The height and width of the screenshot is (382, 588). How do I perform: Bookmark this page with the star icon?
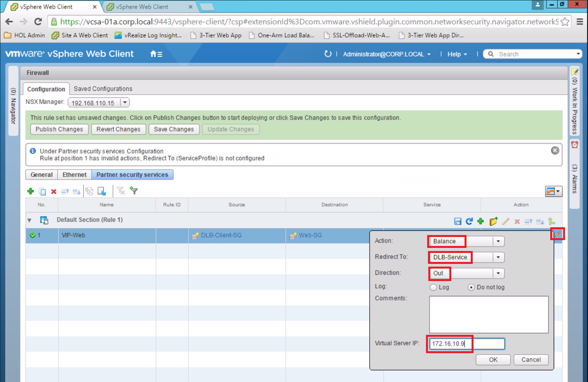[565, 21]
